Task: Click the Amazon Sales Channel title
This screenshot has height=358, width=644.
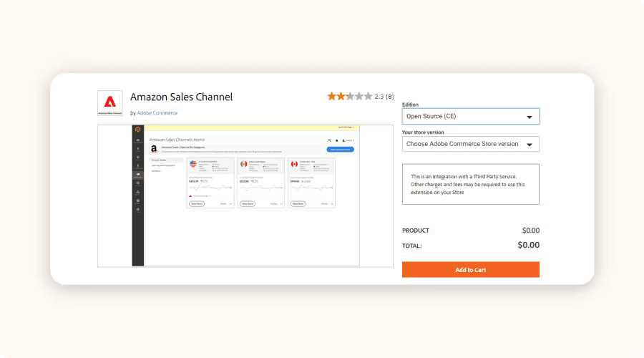Action: click(182, 97)
